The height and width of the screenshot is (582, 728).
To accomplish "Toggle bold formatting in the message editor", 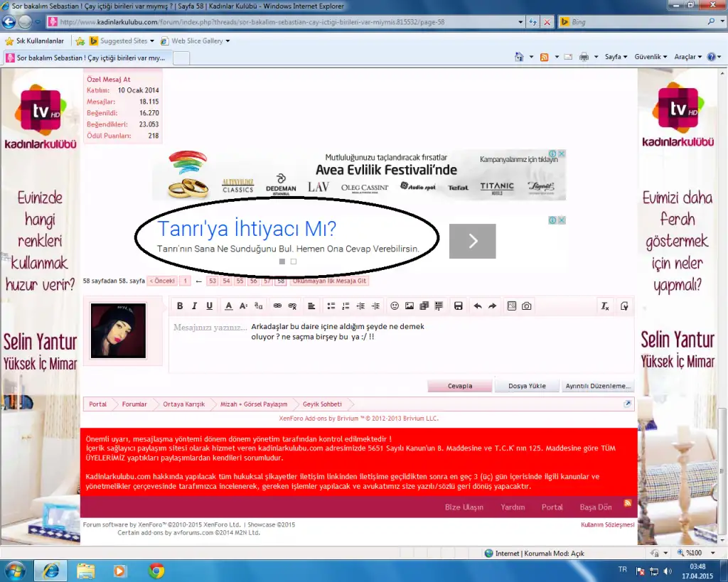I will click(180, 306).
